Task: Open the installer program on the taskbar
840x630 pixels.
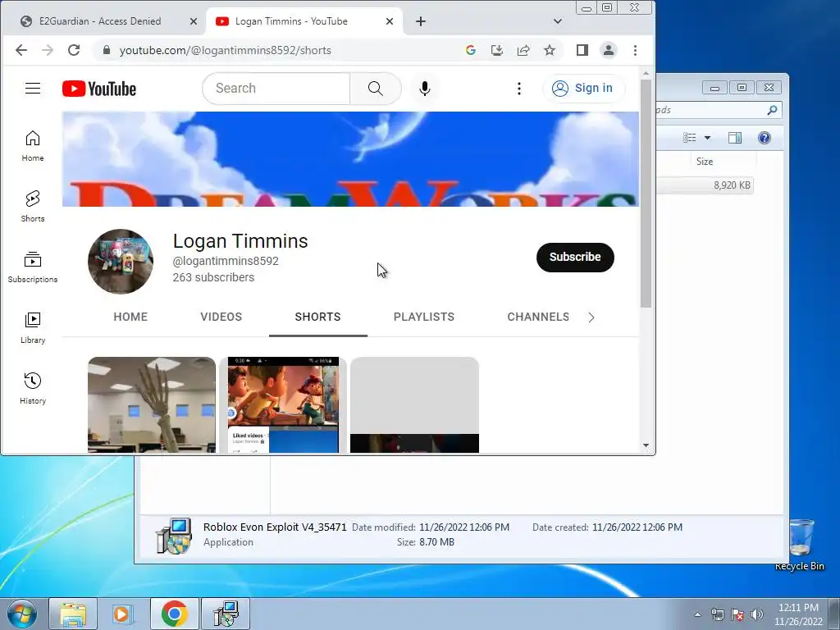Action: coord(226,614)
